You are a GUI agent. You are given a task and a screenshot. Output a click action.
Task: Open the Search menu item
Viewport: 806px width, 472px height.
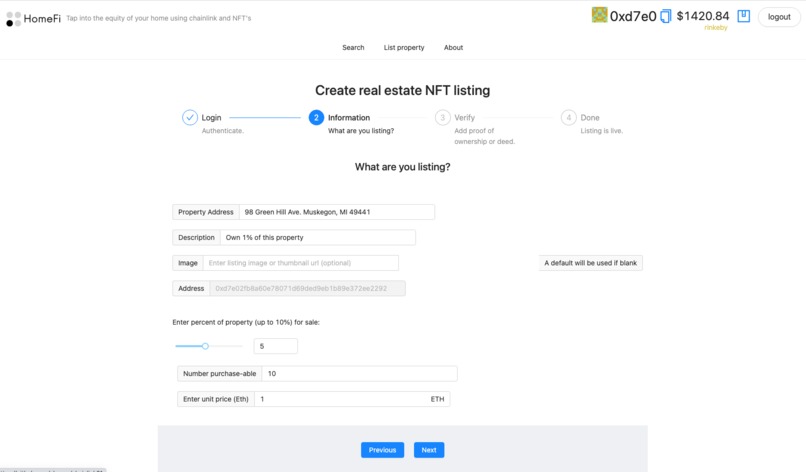pos(353,47)
